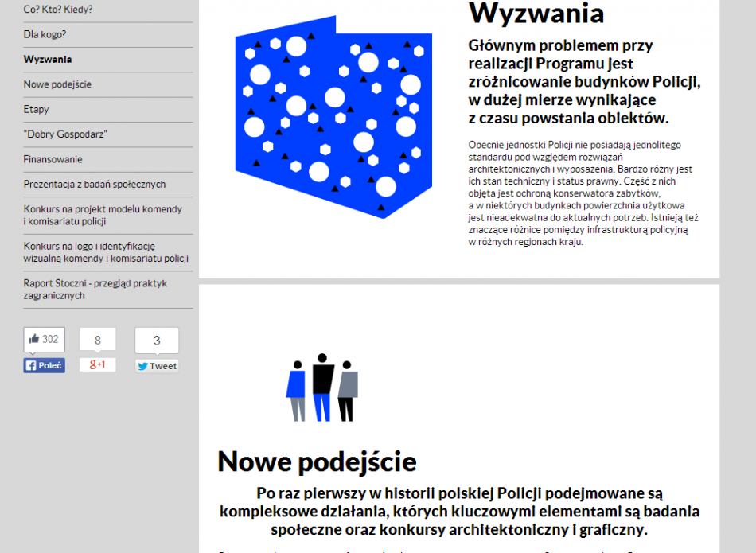
Task: Click the three people figures illustration
Action: pyautogui.click(x=321, y=387)
